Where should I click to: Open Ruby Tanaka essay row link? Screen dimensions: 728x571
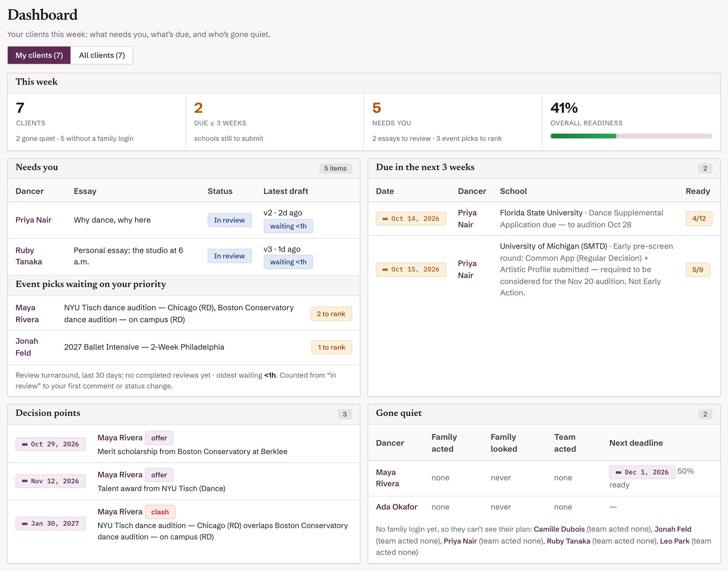(29, 256)
